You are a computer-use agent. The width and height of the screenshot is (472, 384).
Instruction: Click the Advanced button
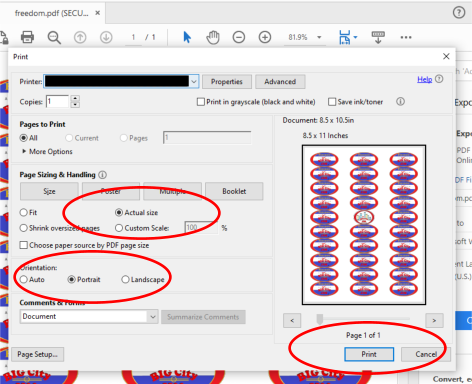(x=280, y=82)
